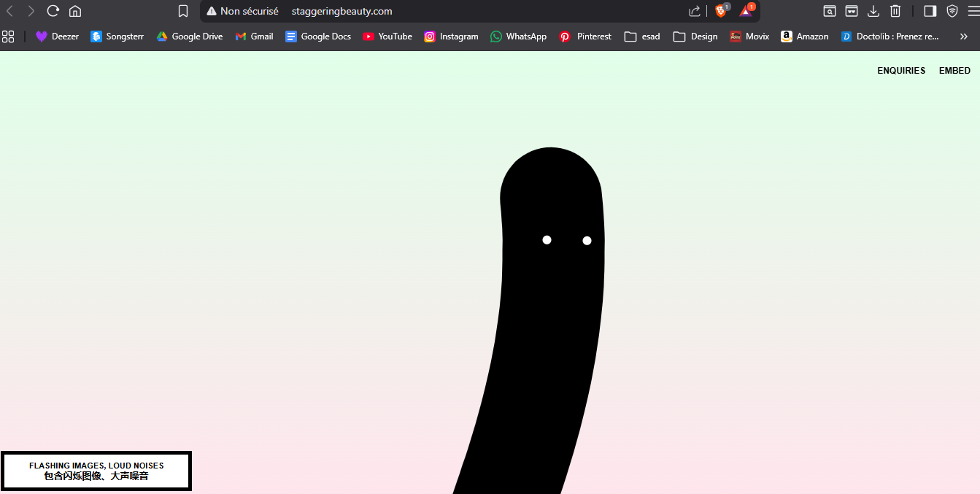Click the share page icon

pos(694,11)
